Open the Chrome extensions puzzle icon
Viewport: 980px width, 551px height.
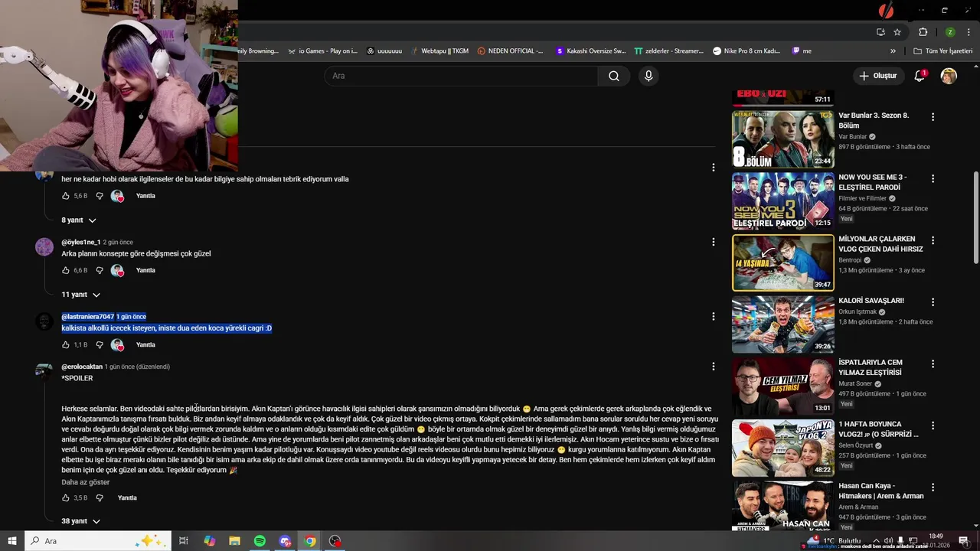[923, 32]
